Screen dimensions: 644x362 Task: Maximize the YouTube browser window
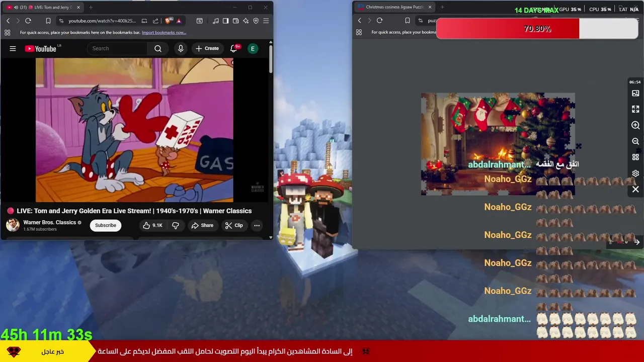(250, 7)
